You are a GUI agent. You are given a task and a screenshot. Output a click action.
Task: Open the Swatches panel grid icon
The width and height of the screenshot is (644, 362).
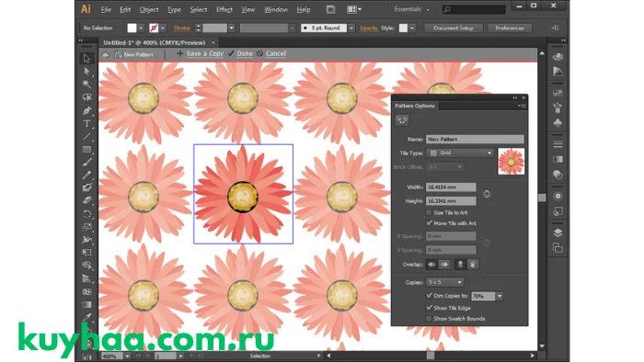558,93
